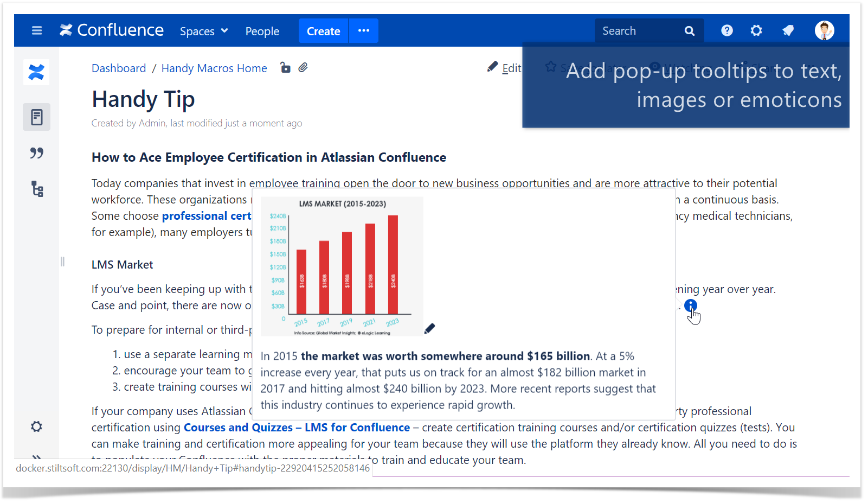Screen dimensions: 868x503
Task: Click the Create button
Action: tap(324, 31)
